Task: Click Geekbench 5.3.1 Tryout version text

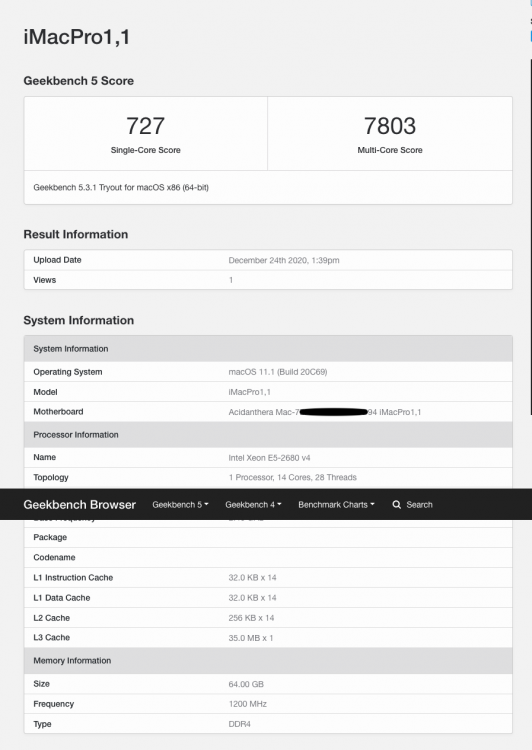Action: tap(121, 188)
